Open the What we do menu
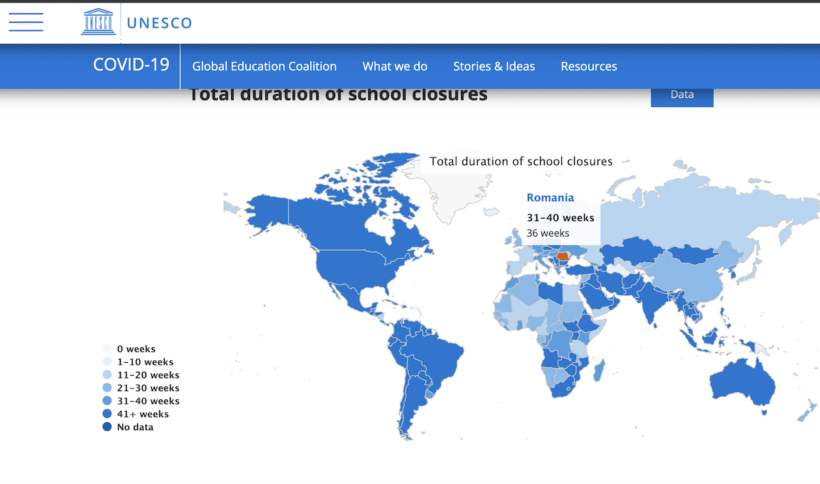820x484 pixels. pos(395,66)
